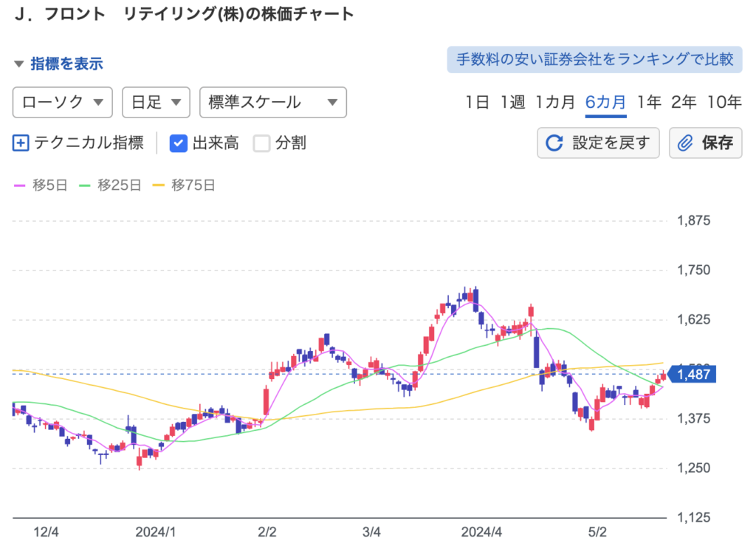
Task: Click the 1,125 price axis label
Action: (693, 518)
